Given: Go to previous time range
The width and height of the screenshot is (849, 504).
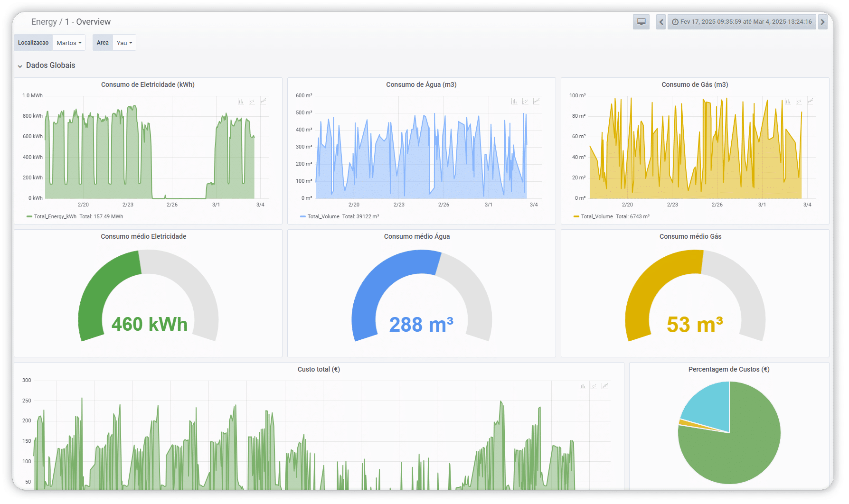Looking at the screenshot, I should click(661, 22).
